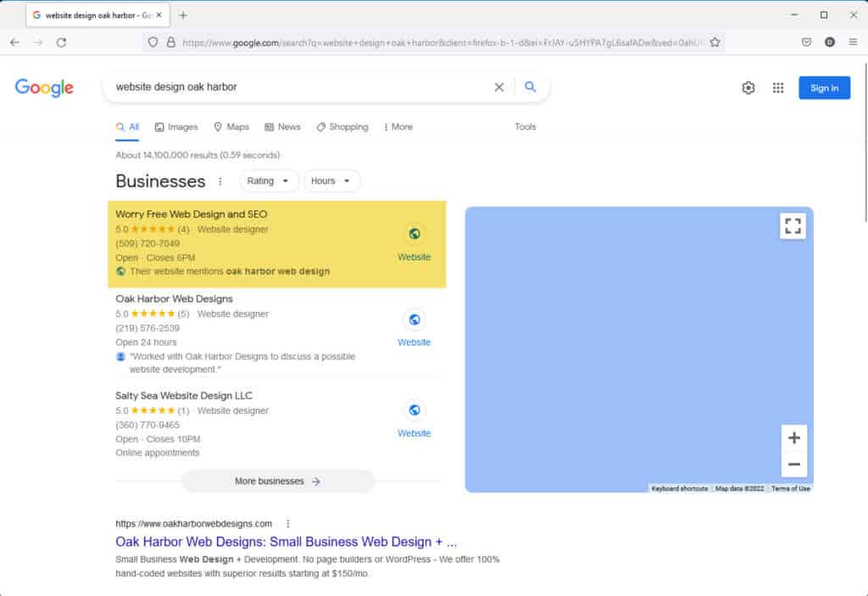This screenshot has height=596, width=868.
Task: Reload the page with the refresh icon
Action: pyautogui.click(x=61, y=42)
